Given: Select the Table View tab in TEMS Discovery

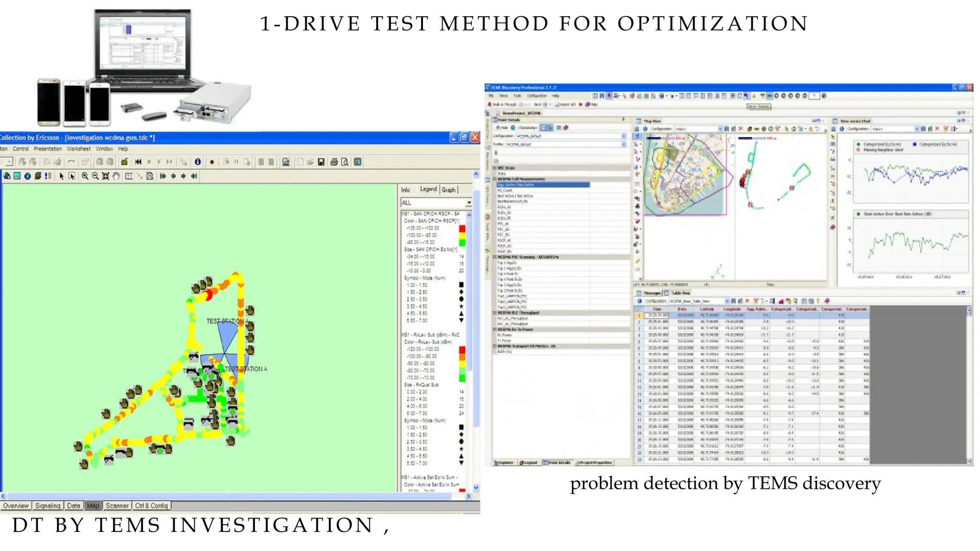Looking at the screenshot, I should coord(678,293).
